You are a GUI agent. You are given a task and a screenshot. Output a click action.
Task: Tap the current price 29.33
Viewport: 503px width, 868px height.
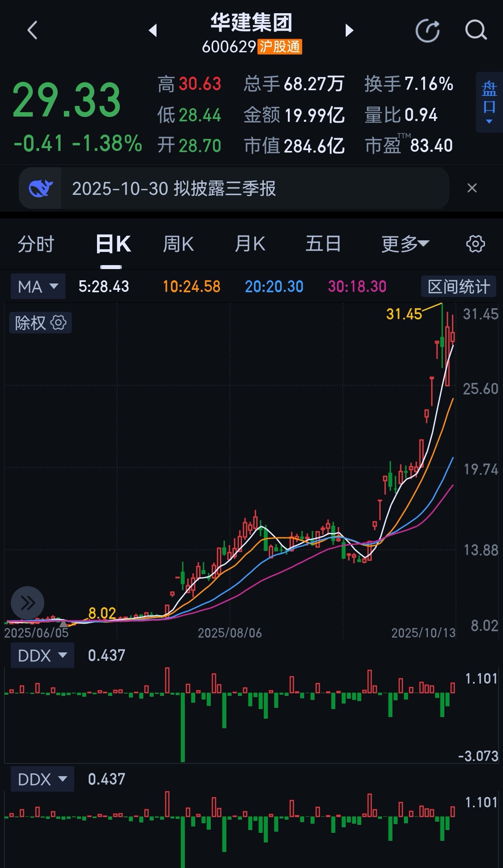point(67,99)
